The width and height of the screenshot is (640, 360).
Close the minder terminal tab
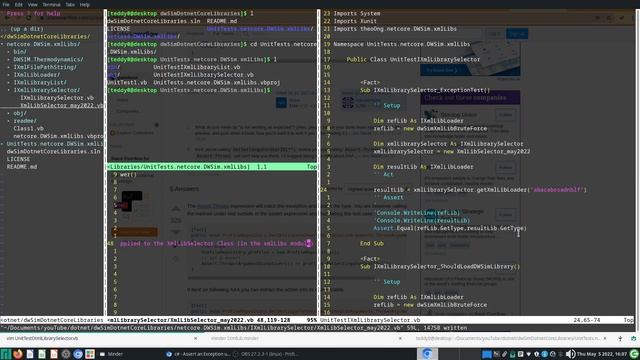click(x=400, y=338)
